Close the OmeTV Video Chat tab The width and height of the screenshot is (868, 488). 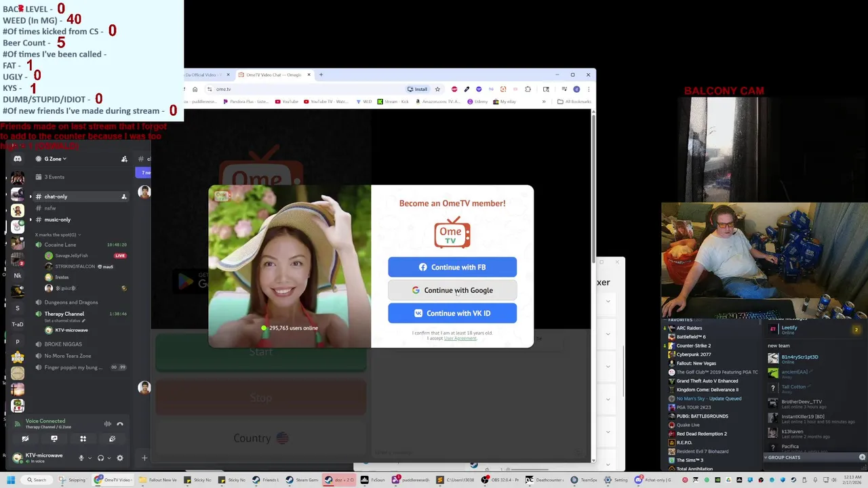point(309,75)
